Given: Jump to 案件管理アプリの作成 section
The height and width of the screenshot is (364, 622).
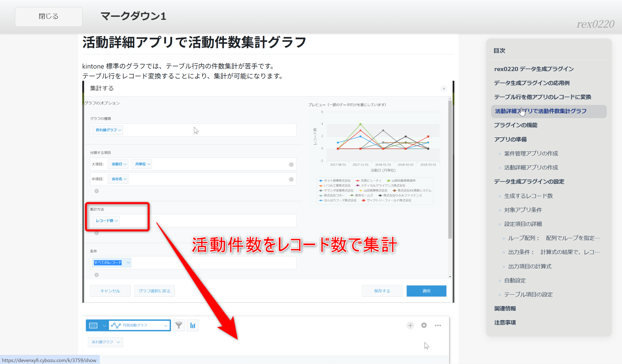Looking at the screenshot, I should pos(531,153).
